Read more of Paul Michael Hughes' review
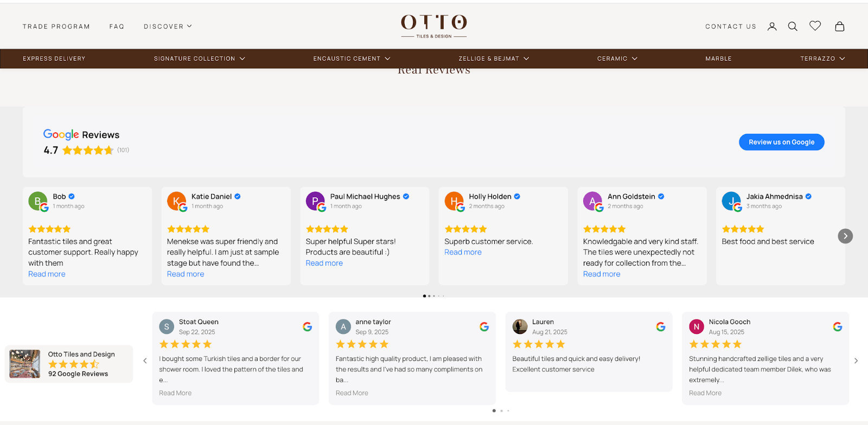Screen dimensions: 868x425 (324, 263)
